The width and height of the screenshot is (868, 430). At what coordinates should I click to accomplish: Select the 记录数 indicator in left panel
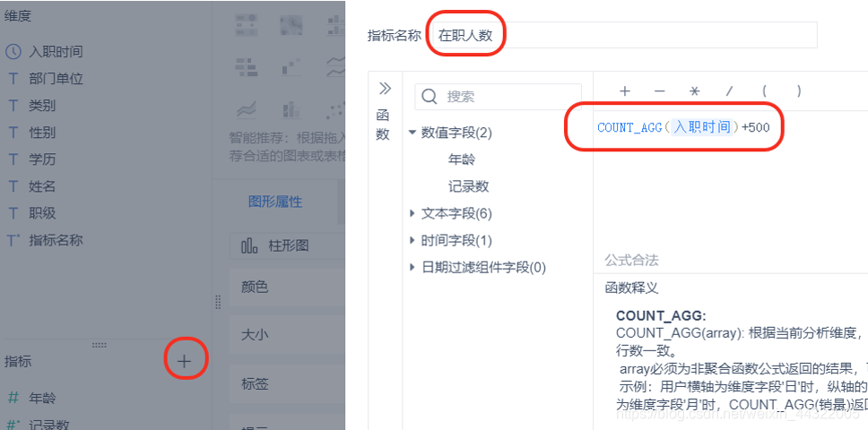pos(49,425)
